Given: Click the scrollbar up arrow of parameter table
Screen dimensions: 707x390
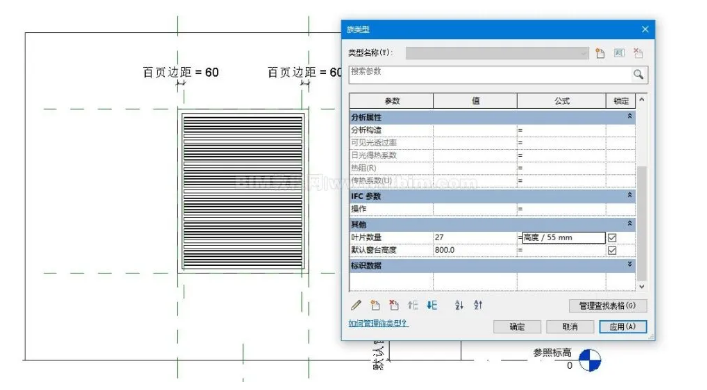Looking at the screenshot, I should [x=642, y=99].
